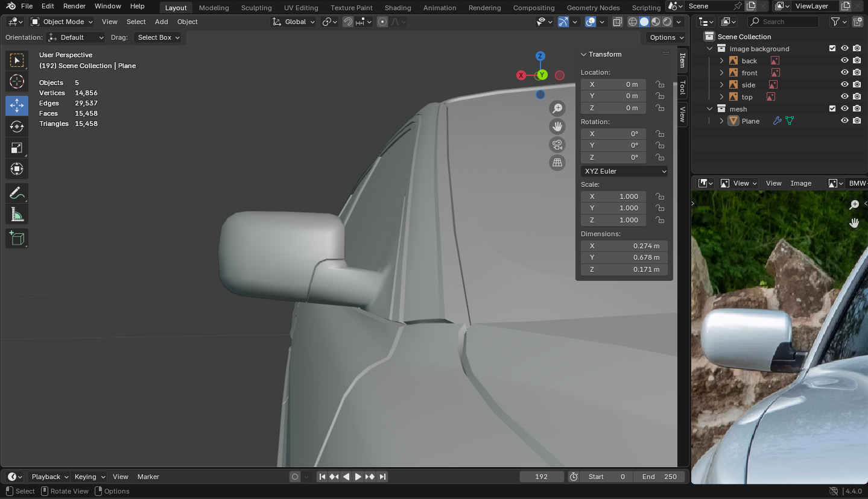Open the Marker menu in the timeline

coord(148,477)
